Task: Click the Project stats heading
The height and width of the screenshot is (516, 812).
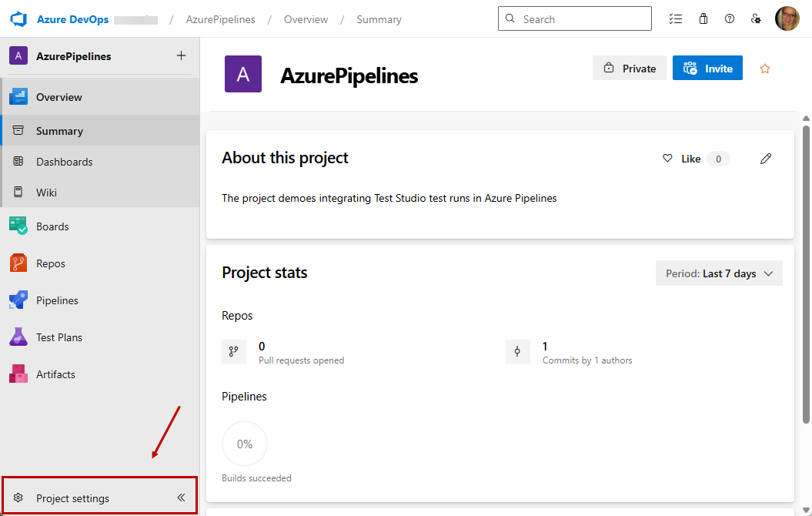Action: click(x=265, y=273)
